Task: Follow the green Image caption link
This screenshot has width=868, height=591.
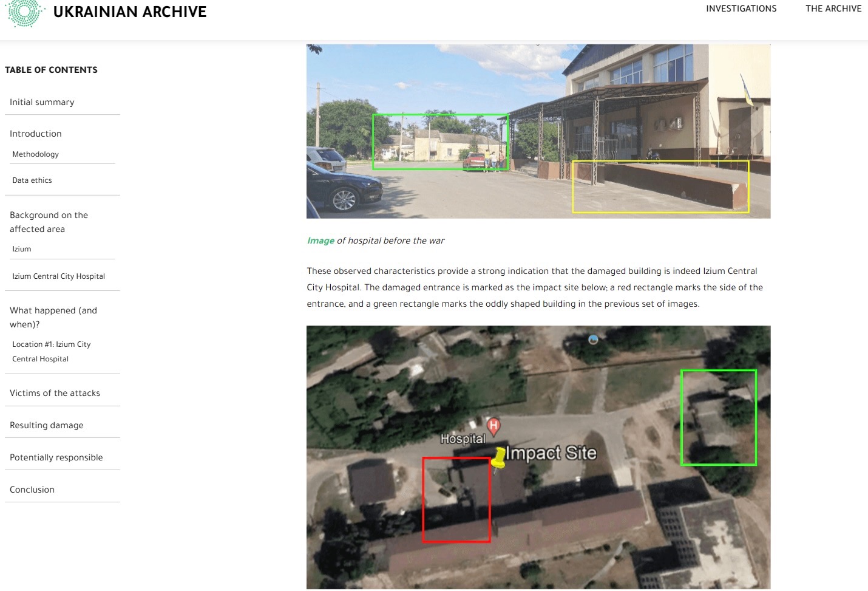Action: 320,241
